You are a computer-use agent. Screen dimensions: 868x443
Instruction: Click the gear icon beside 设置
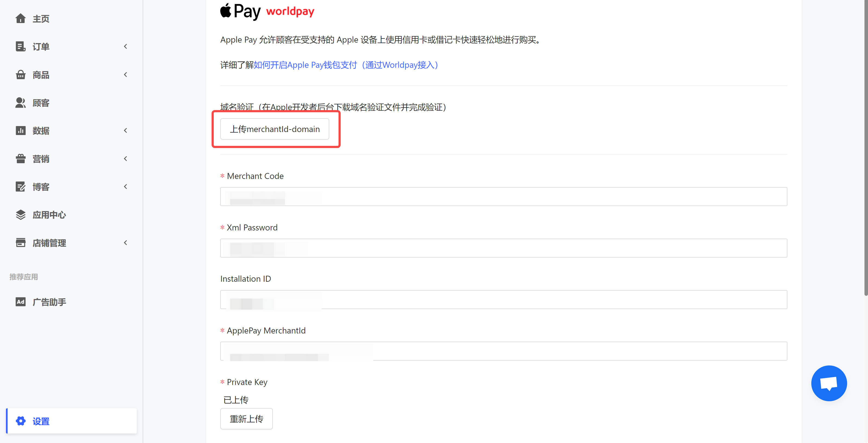(21, 421)
